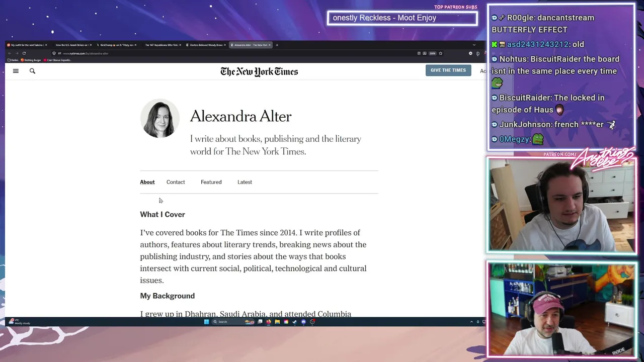This screenshot has width=644, height=362.
Task: Open the browser extensions icon
Action: point(478,53)
